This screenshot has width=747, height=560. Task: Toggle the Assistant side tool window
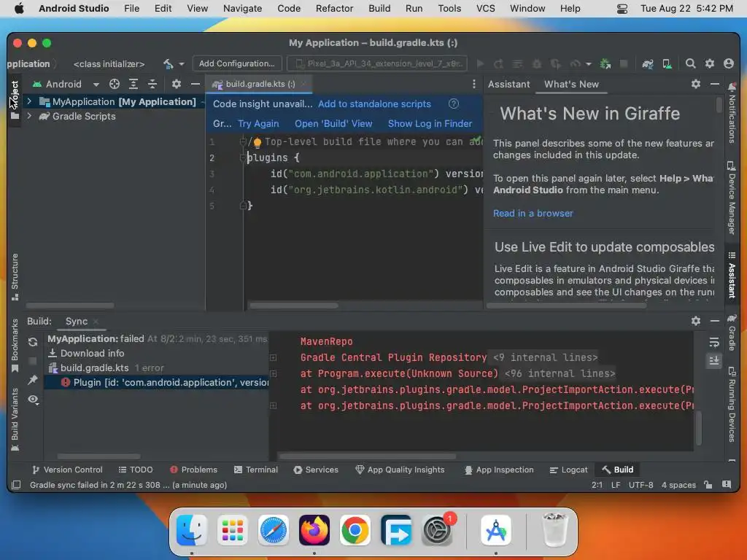[732, 275]
